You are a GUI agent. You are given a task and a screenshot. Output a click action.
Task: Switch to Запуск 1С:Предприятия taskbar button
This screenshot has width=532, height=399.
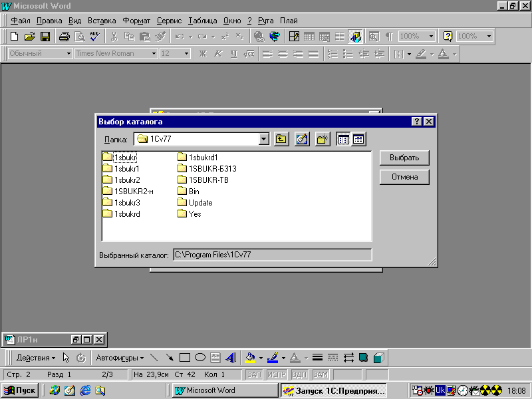(334, 390)
